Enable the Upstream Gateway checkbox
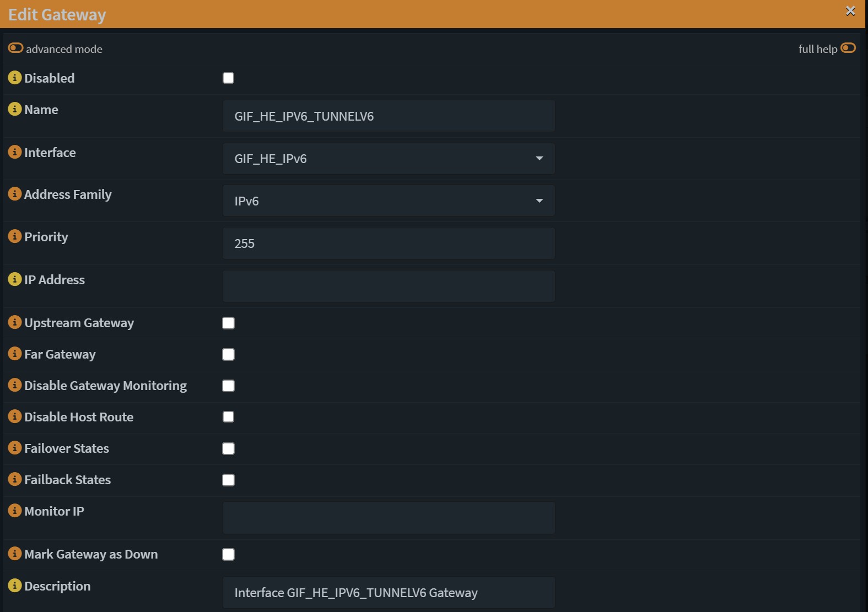 click(228, 323)
